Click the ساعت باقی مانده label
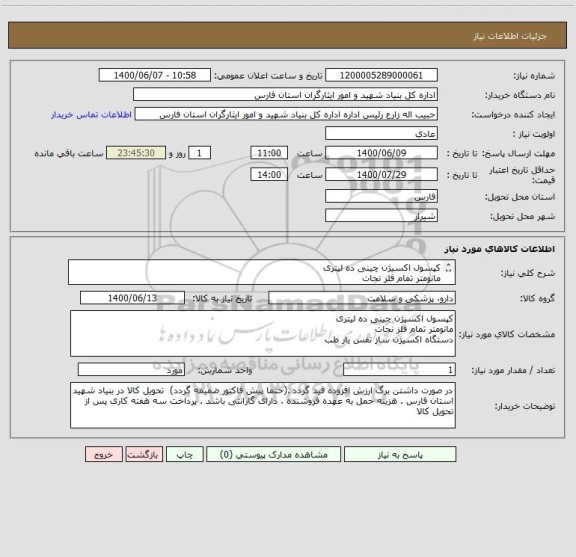 pos(69,153)
